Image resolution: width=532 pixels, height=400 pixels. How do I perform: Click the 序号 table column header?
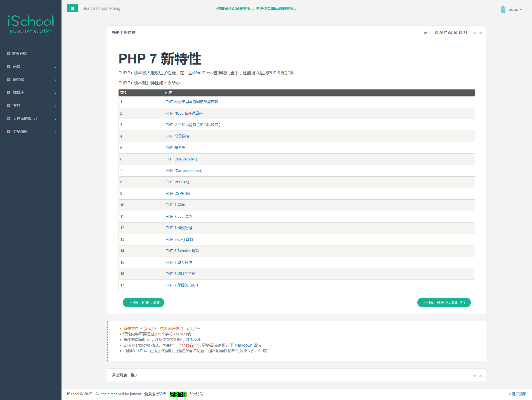pyautogui.click(x=123, y=93)
